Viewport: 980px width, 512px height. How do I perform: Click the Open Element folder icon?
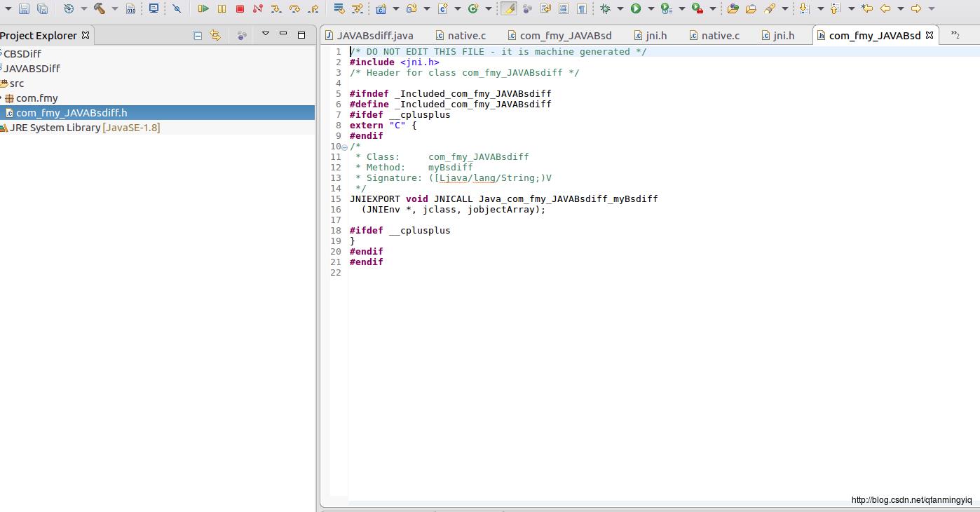click(x=733, y=8)
